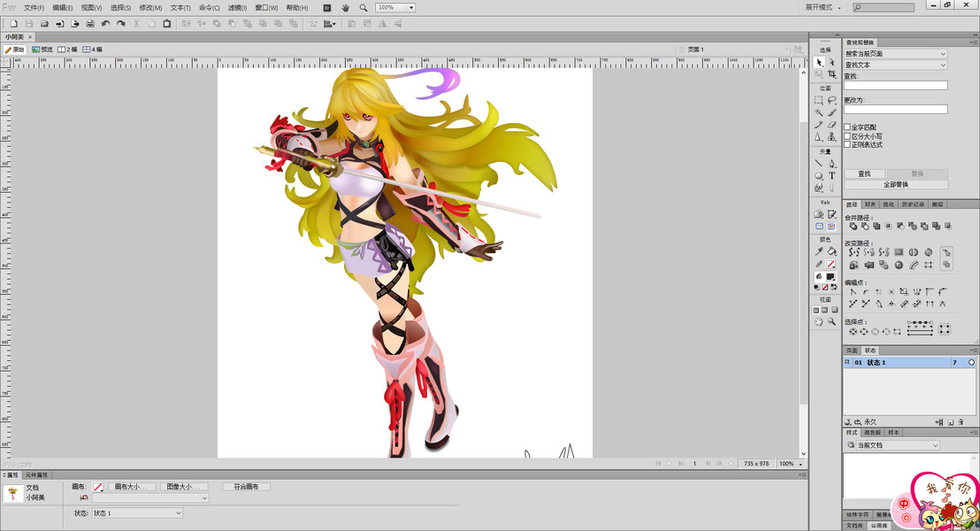Select the Brush tool
Viewport: 980px width, 531px height.
click(x=832, y=112)
